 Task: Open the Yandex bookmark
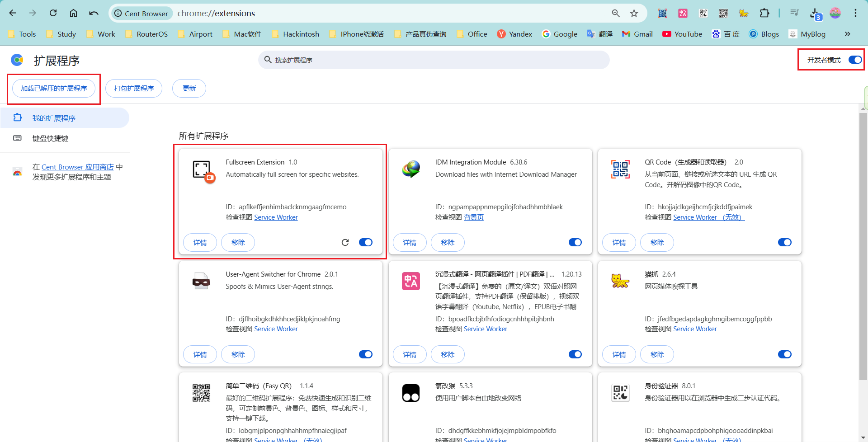coord(515,34)
